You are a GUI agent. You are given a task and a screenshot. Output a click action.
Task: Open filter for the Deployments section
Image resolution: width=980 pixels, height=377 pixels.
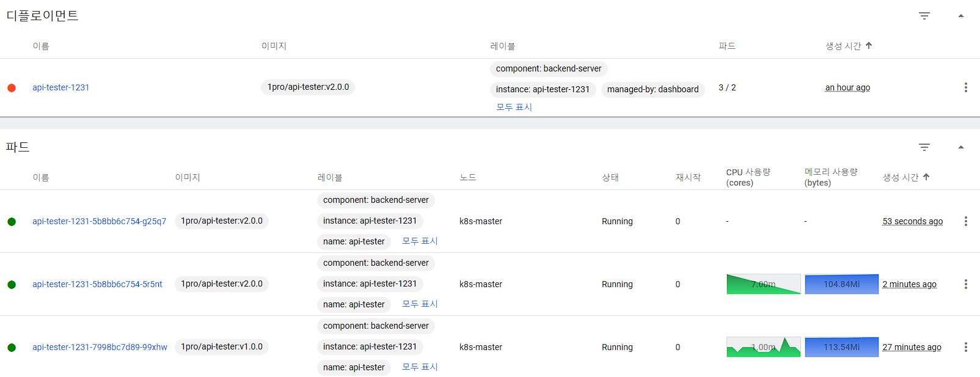click(924, 16)
